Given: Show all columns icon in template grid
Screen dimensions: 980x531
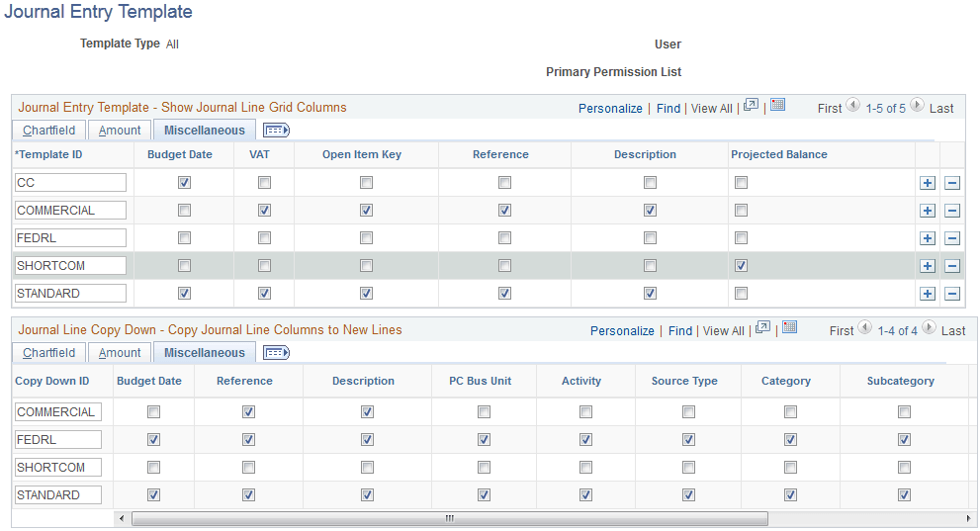Looking at the screenshot, I should (276, 131).
